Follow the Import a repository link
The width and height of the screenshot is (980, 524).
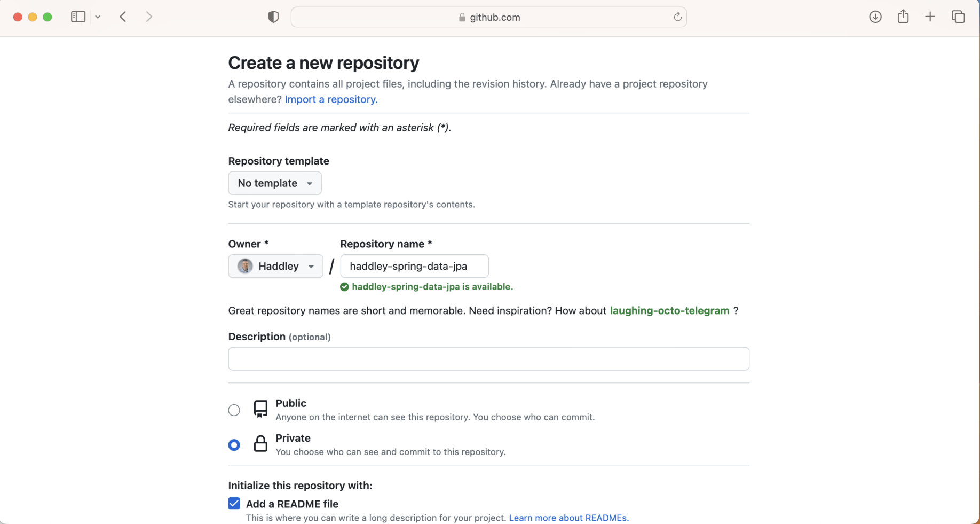coord(331,99)
